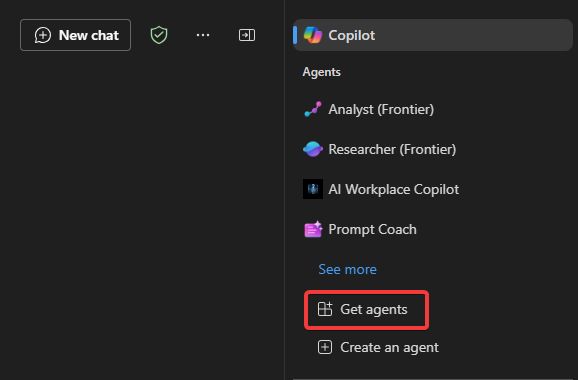Click the Researcher agent planet icon

point(313,149)
